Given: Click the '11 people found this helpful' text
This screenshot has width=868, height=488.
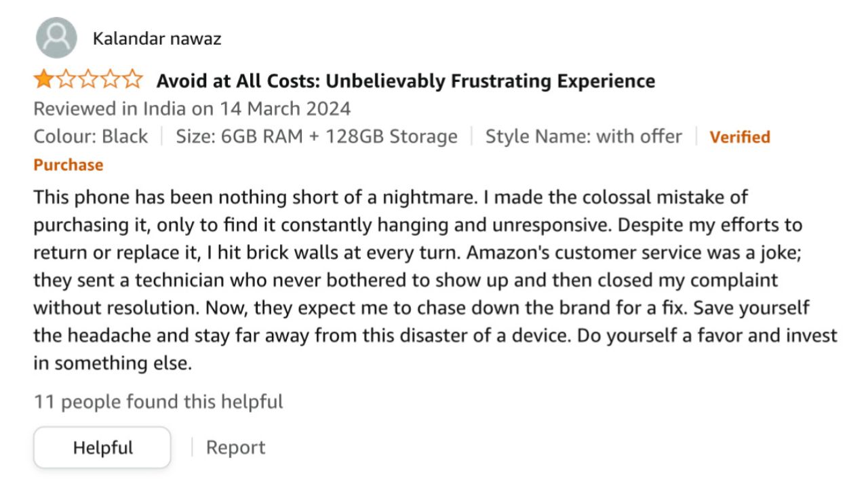Looking at the screenshot, I should pyautogui.click(x=159, y=402).
